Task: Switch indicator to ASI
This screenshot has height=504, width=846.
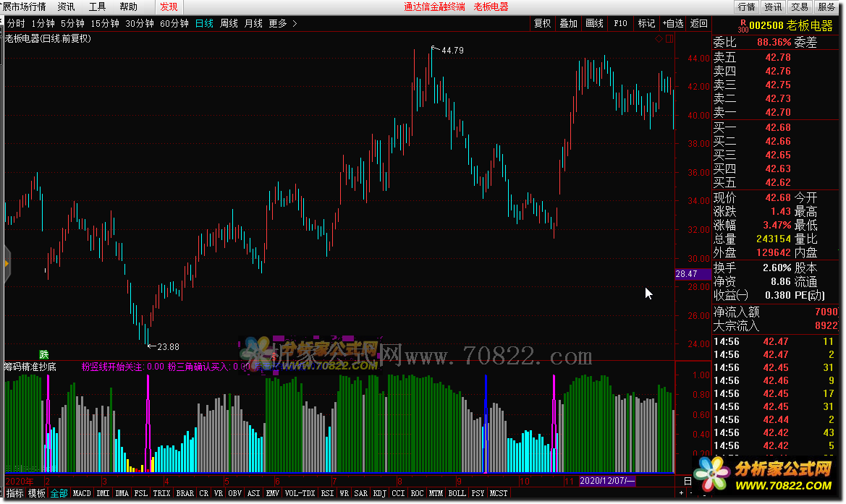Action: 253,493
